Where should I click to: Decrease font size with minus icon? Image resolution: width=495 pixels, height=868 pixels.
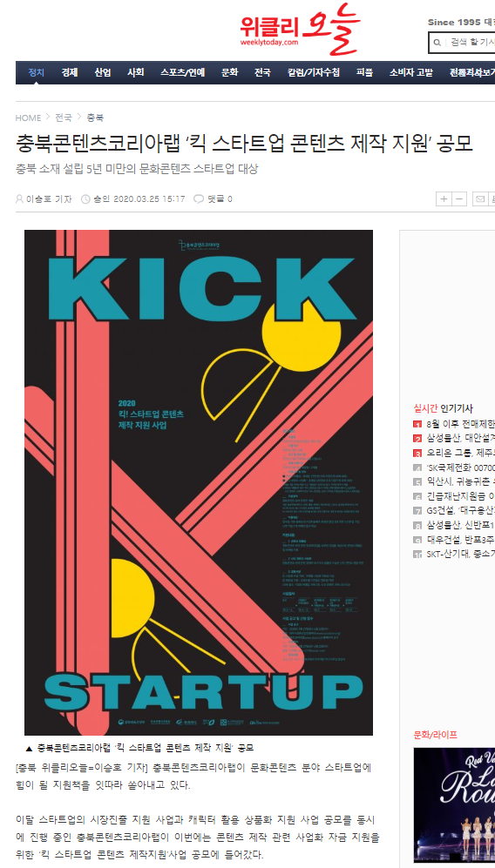pyautogui.click(x=459, y=199)
